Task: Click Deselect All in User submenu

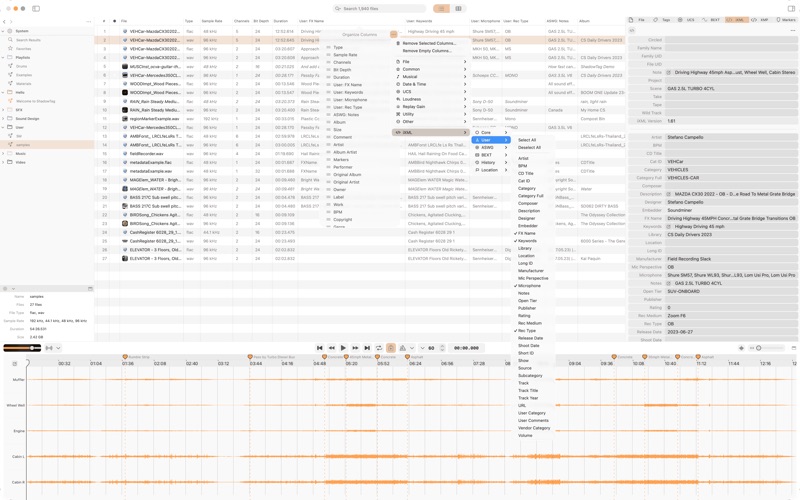Action: [x=531, y=147]
